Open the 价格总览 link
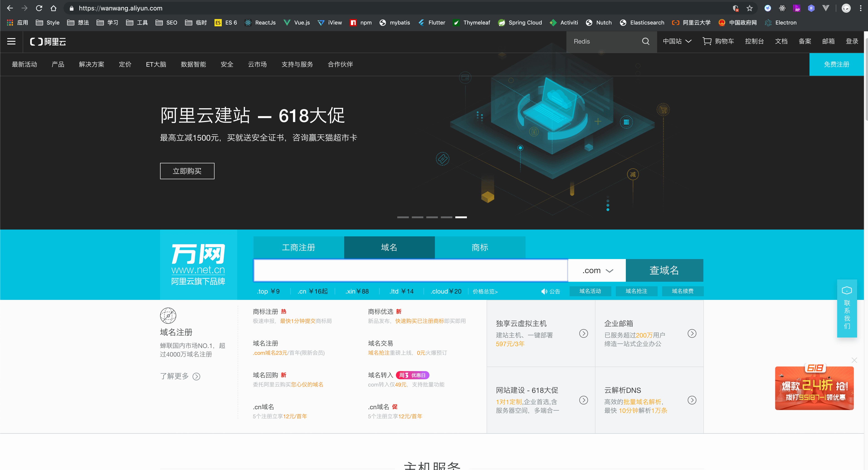 [x=485, y=291]
